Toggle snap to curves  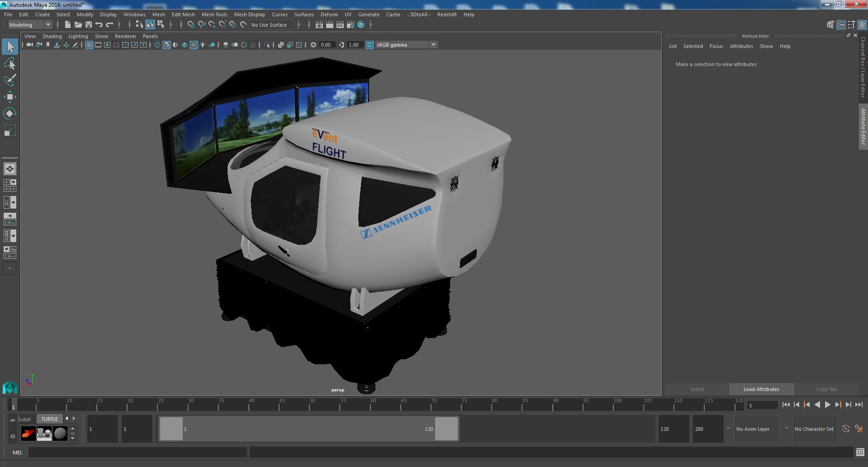(202, 25)
